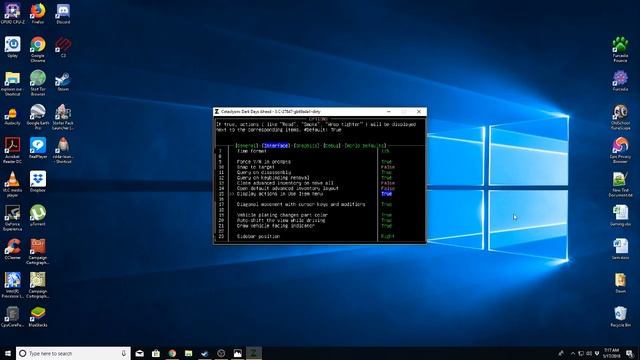Viewport: 640px width, 360px height.
Task: Click the Sidebar position option label
Action: 258,236
